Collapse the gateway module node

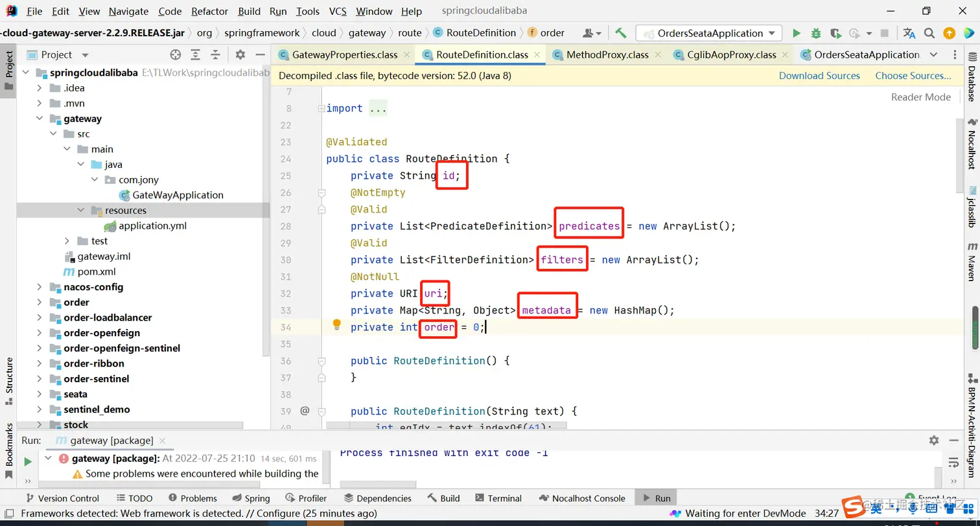[40, 119]
